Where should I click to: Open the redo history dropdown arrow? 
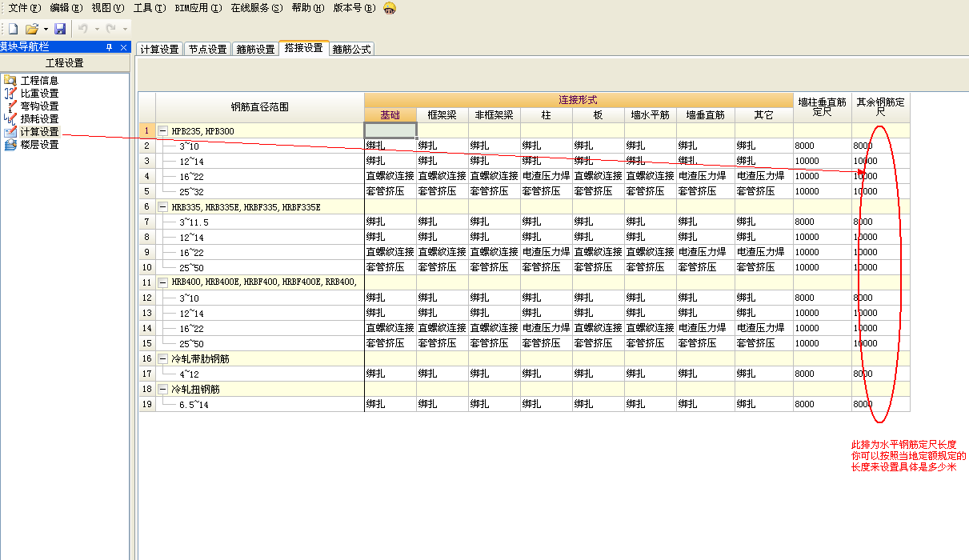click(x=125, y=29)
